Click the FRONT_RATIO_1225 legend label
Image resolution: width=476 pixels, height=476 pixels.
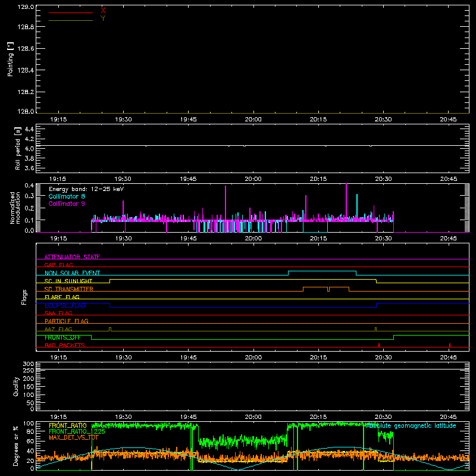point(77,431)
